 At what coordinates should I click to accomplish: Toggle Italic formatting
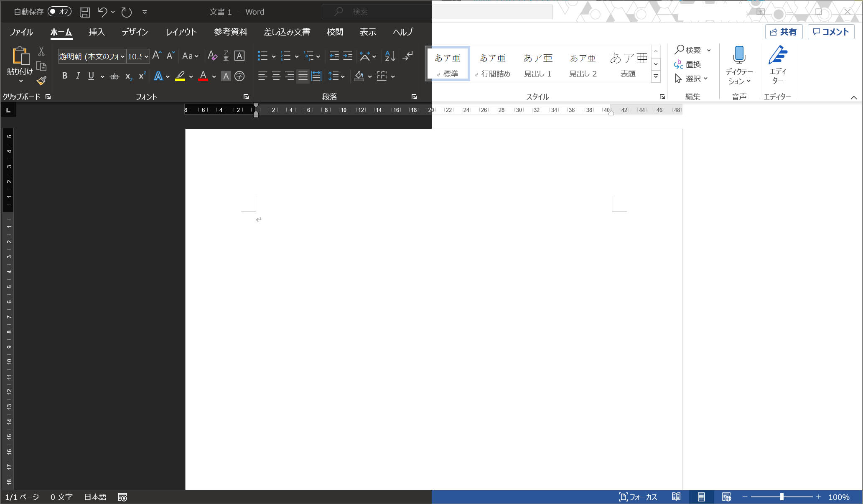(78, 76)
